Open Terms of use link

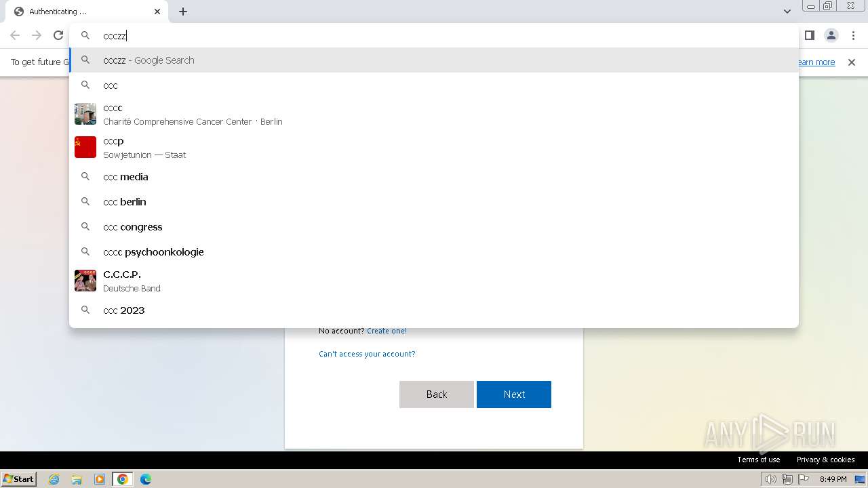pos(759,460)
